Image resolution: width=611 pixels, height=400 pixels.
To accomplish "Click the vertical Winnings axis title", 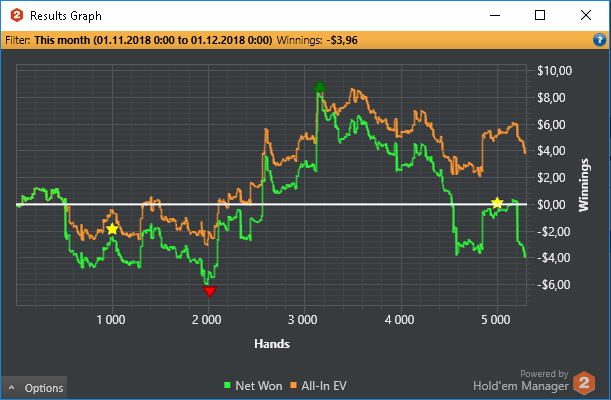I will pyautogui.click(x=584, y=185).
